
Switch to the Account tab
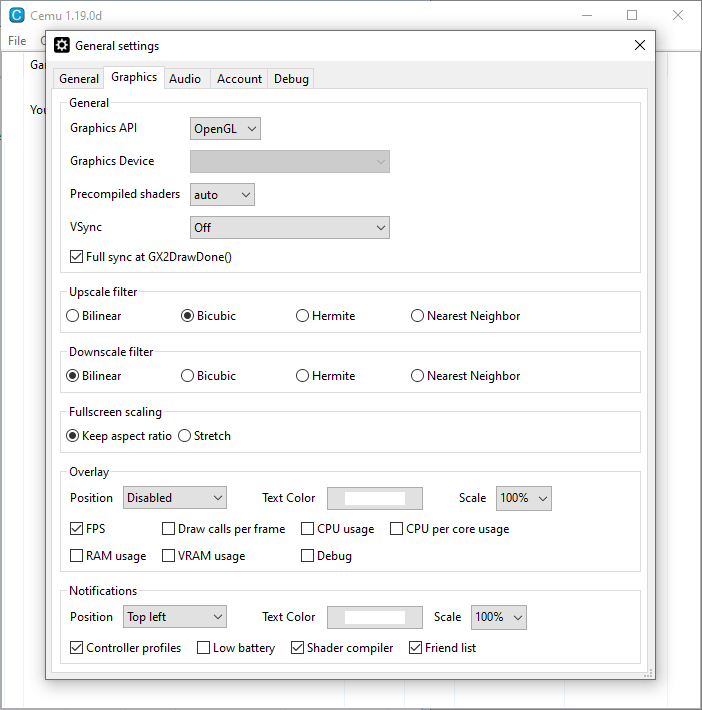click(x=239, y=79)
